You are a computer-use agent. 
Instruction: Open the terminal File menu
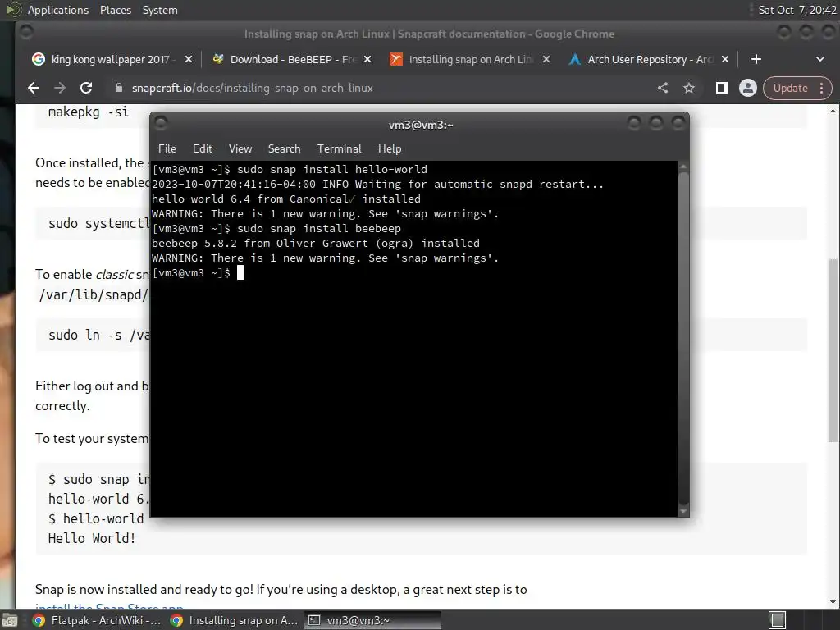coord(167,149)
